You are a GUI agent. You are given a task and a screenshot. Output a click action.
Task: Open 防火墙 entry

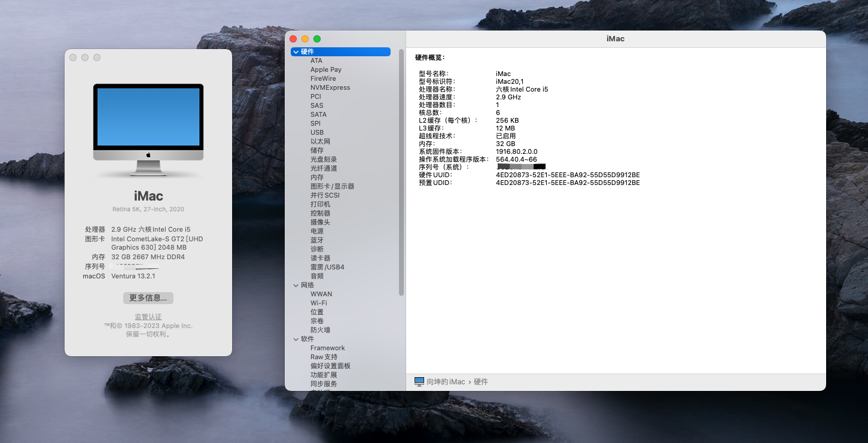coord(320,330)
